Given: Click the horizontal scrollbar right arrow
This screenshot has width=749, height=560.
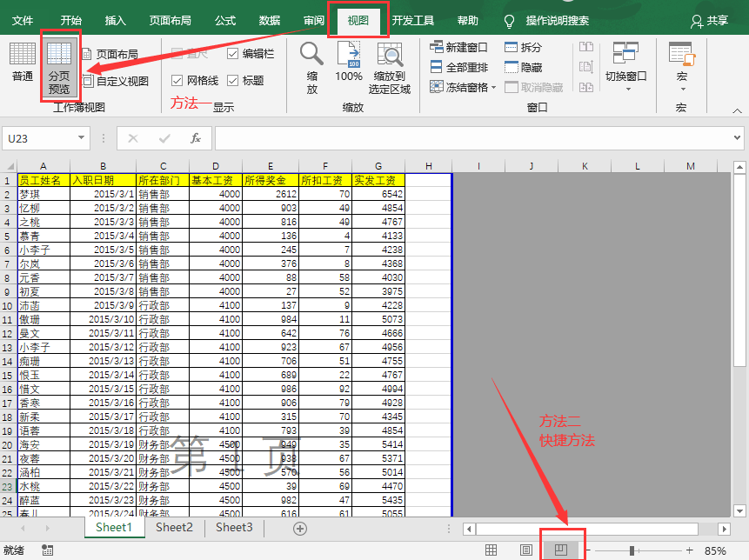Looking at the screenshot, I should click(724, 529).
